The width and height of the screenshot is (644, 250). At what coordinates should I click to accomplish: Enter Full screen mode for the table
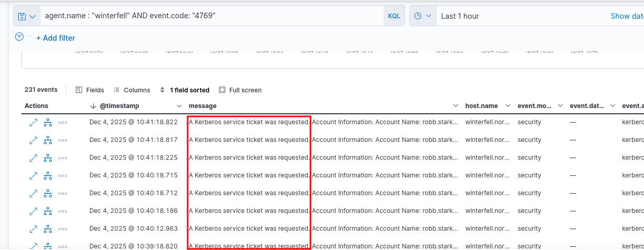240,90
